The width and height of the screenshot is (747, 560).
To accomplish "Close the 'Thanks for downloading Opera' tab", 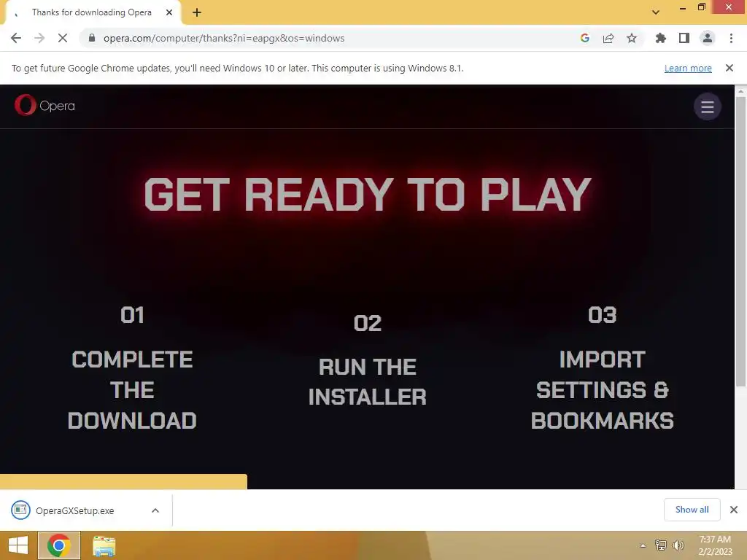I will [x=169, y=12].
